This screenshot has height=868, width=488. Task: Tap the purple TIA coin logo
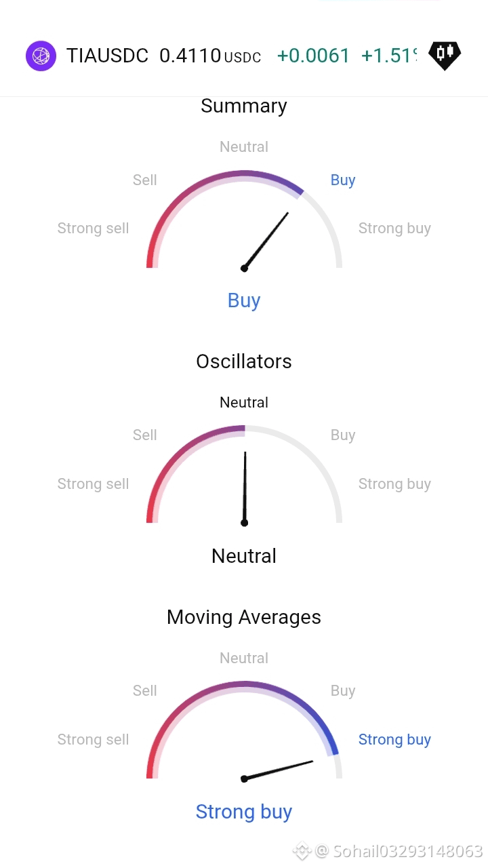tap(41, 56)
